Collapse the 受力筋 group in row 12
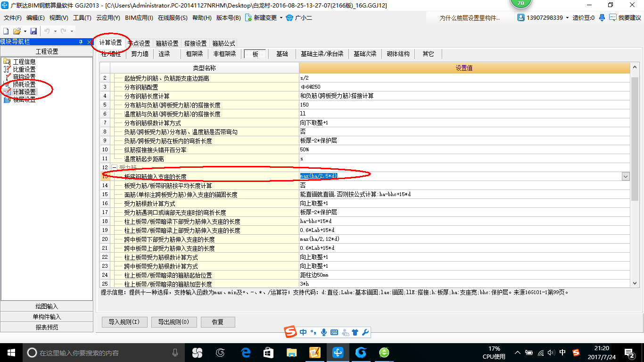 click(114, 168)
